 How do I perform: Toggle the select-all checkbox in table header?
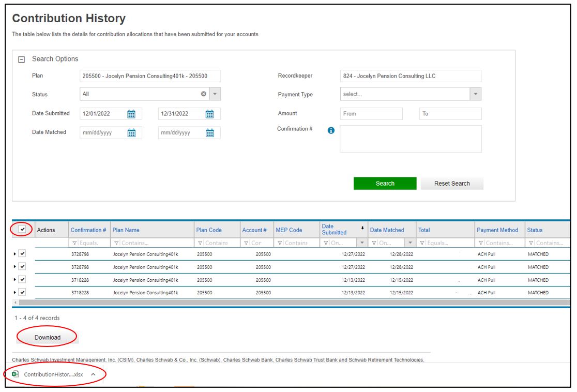[22, 230]
